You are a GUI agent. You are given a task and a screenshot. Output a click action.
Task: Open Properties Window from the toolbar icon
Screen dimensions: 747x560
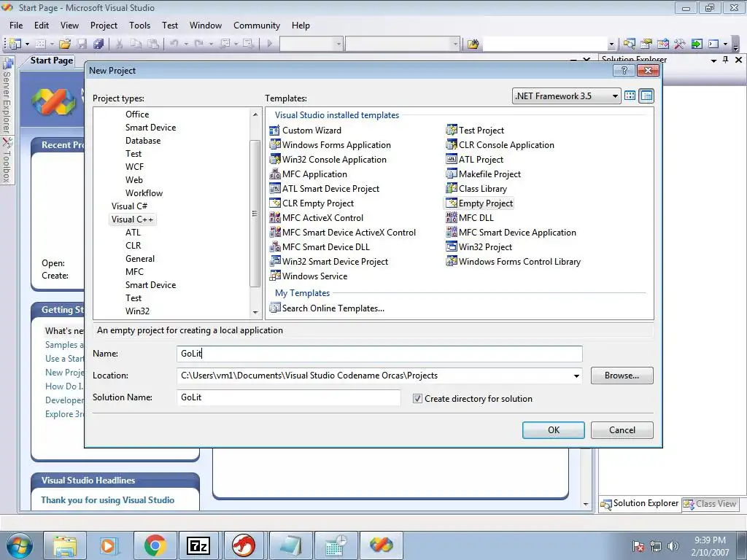[646, 44]
